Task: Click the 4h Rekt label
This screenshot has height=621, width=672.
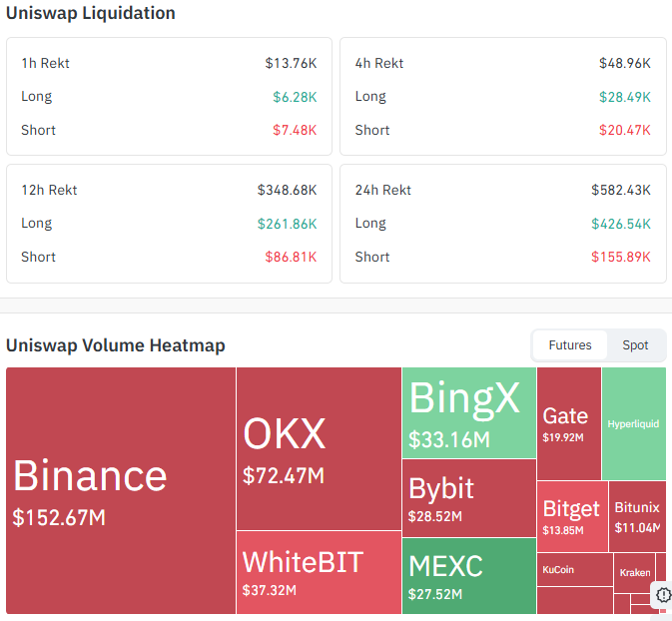Action: 379,63
